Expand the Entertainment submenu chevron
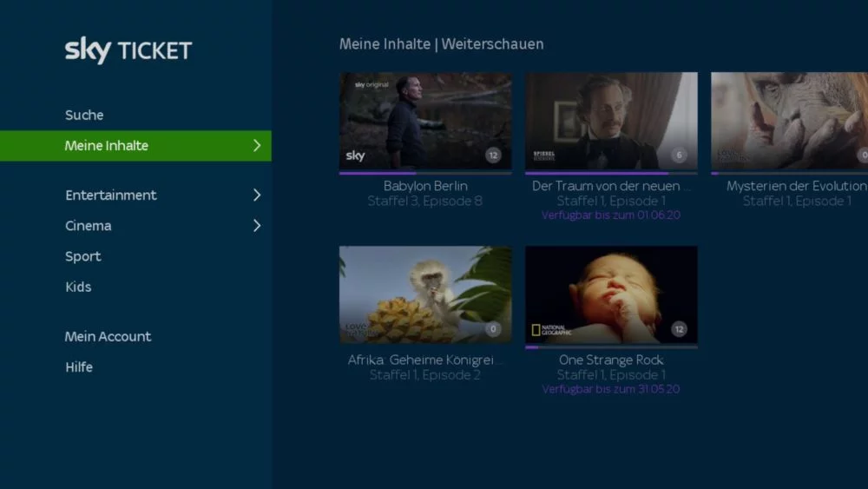Screen dimensions: 868x489 pos(256,195)
